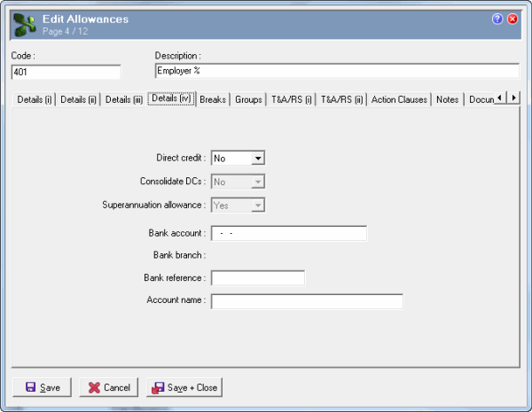This screenshot has height=412, width=532.
Task: Click the 'Consolidate DCs :' label
Action: click(173, 181)
